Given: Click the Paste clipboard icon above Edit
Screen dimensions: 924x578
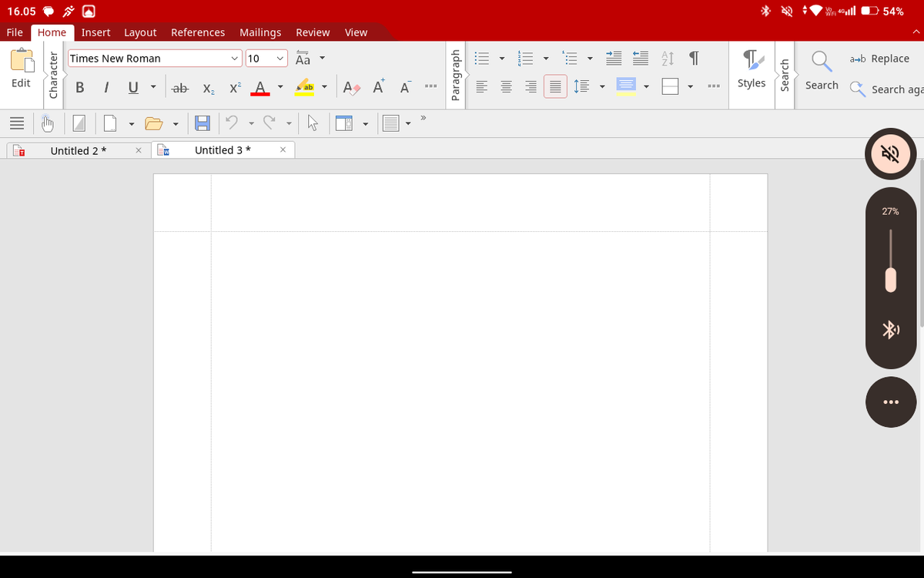Looking at the screenshot, I should coord(22,59).
